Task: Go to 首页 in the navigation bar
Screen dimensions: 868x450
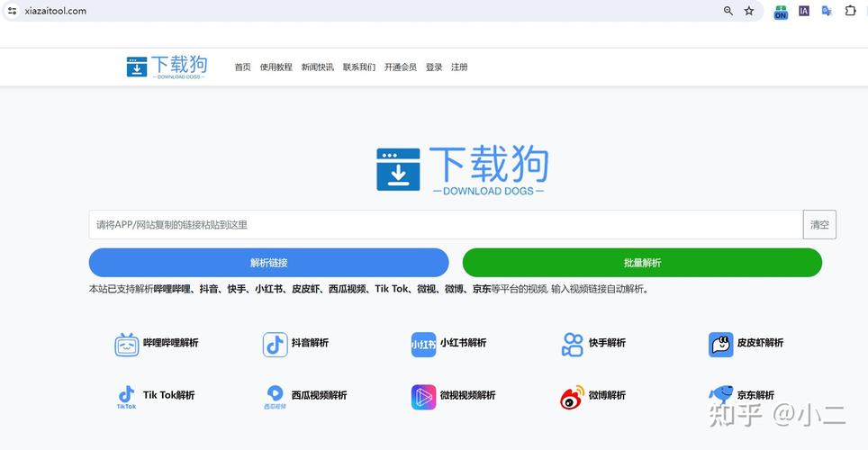Action: (x=242, y=67)
